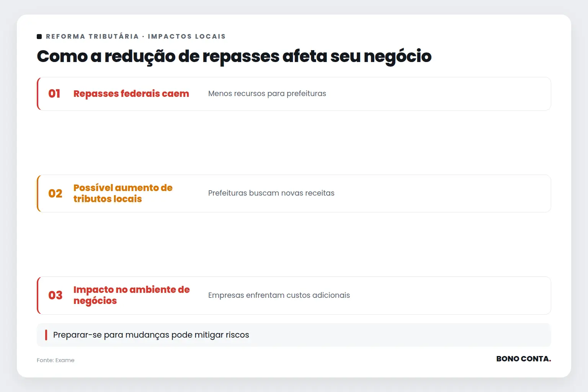Click the number '03' in third card

pyautogui.click(x=55, y=295)
